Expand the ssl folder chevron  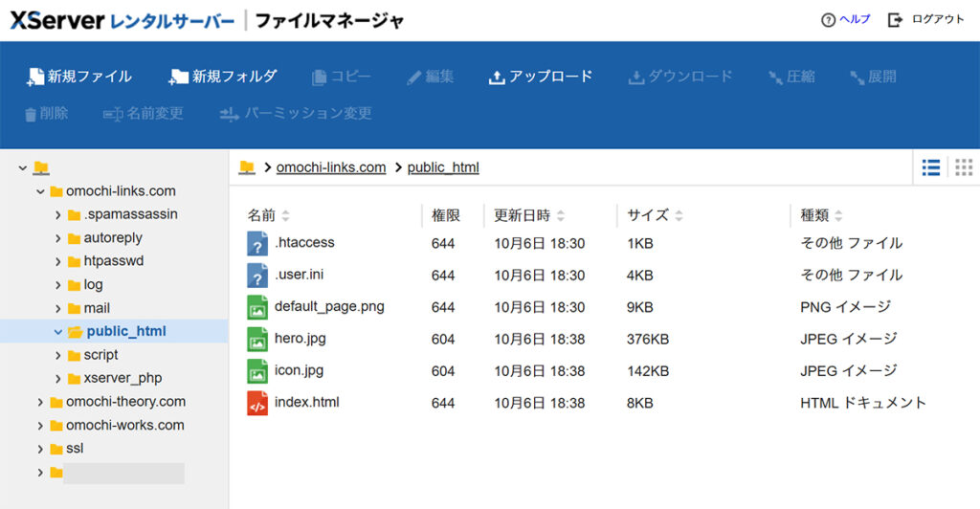point(40,449)
